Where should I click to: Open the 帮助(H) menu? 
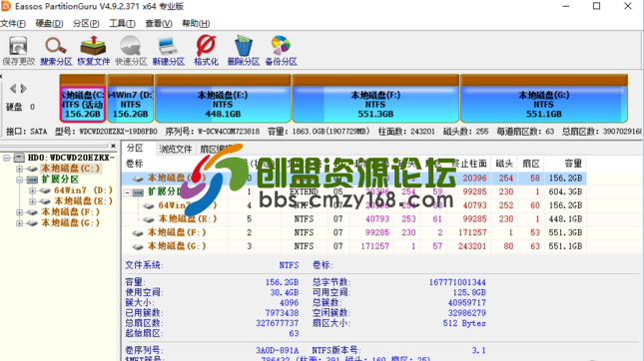[196, 23]
